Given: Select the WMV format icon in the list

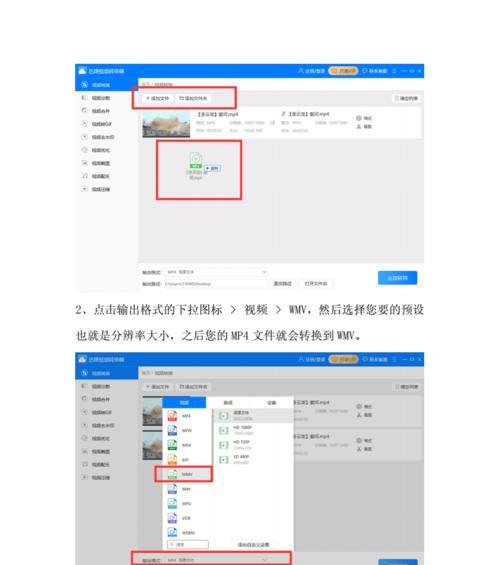Looking at the screenshot, I should [173, 474].
